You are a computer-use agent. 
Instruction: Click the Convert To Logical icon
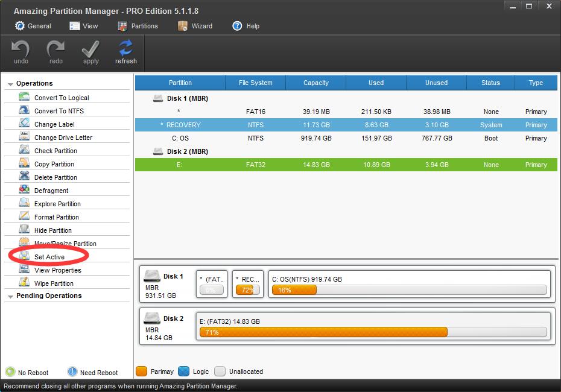pyautogui.click(x=24, y=97)
